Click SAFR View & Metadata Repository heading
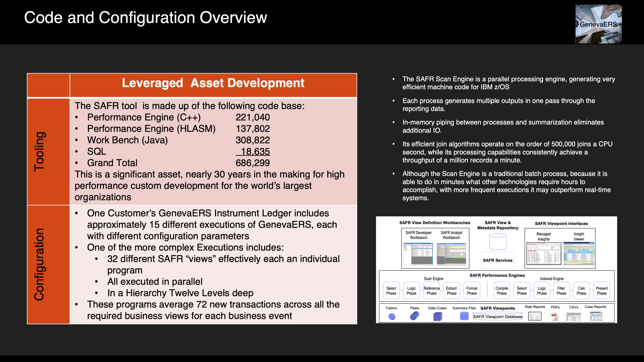The width and height of the screenshot is (644, 362). coord(498,225)
